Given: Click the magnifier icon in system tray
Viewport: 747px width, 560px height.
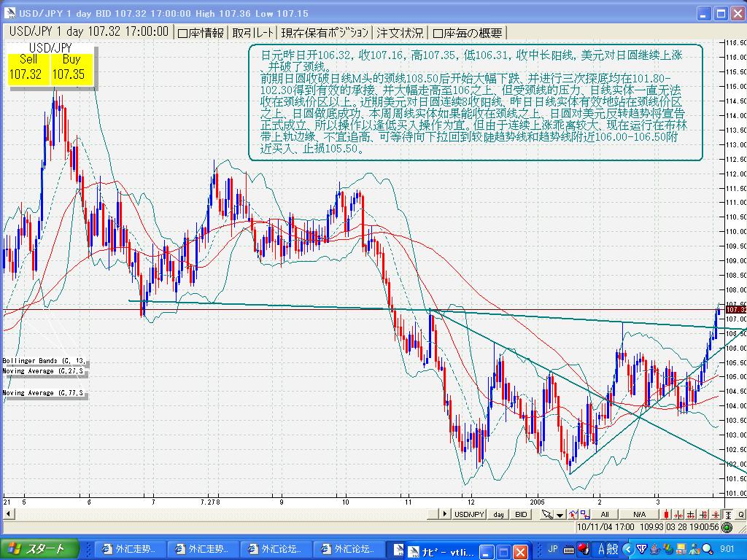Looking at the screenshot, I should point(707,549).
